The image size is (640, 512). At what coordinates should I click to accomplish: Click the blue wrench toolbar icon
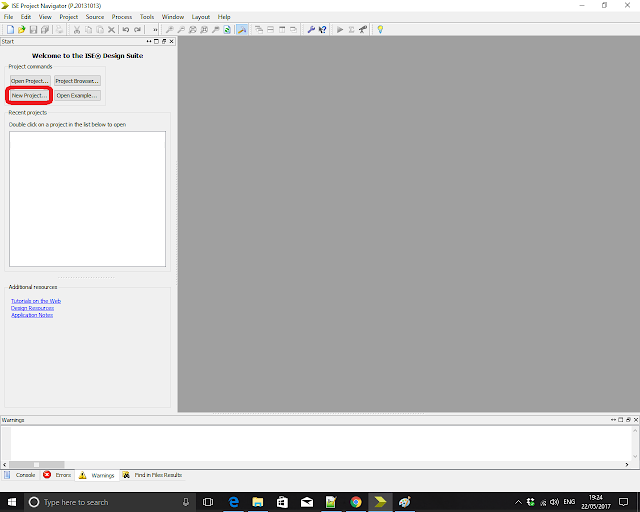311,29
